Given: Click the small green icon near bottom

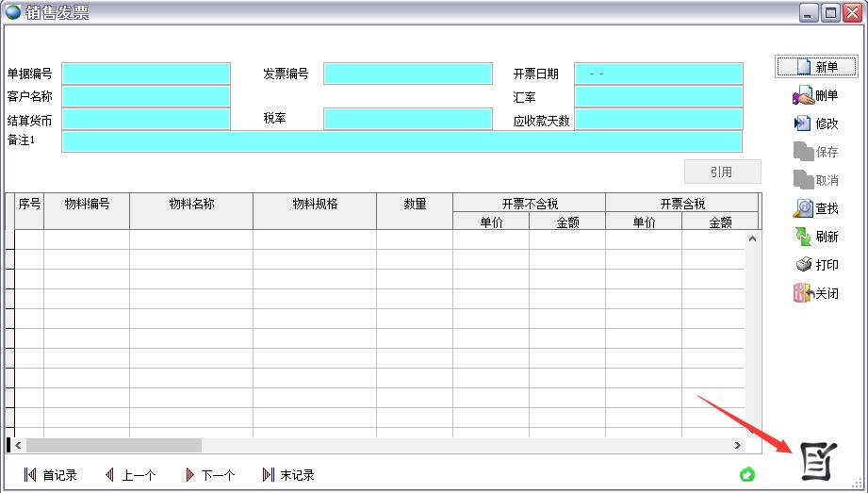Looking at the screenshot, I should pos(747,474).
